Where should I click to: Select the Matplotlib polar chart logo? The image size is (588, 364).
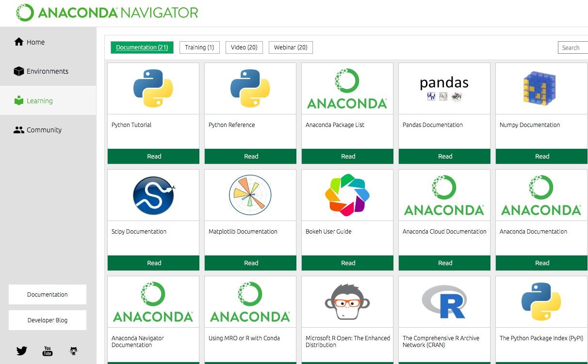pos(250,195)
